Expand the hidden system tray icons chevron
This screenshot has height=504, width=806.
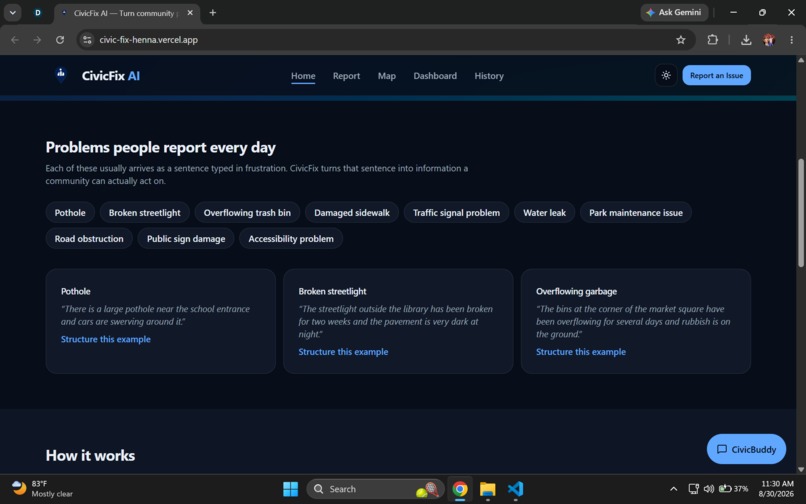(x=673, y=489)
